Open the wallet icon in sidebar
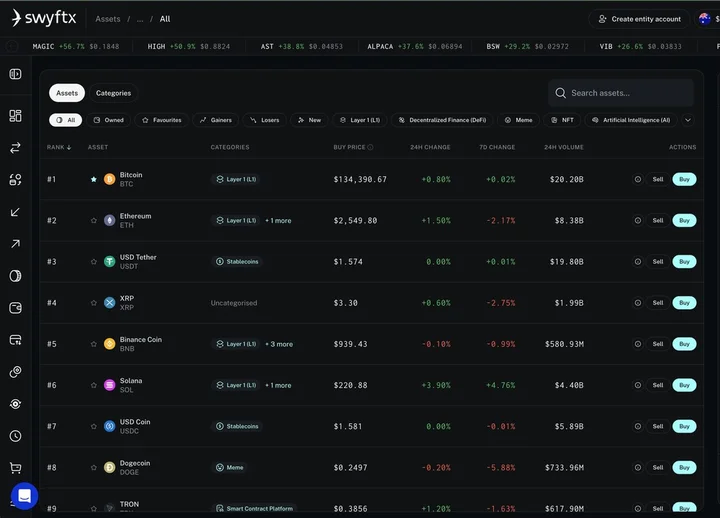Image resolution: width=720 pixels, height=518 pixels. point(15,308)
